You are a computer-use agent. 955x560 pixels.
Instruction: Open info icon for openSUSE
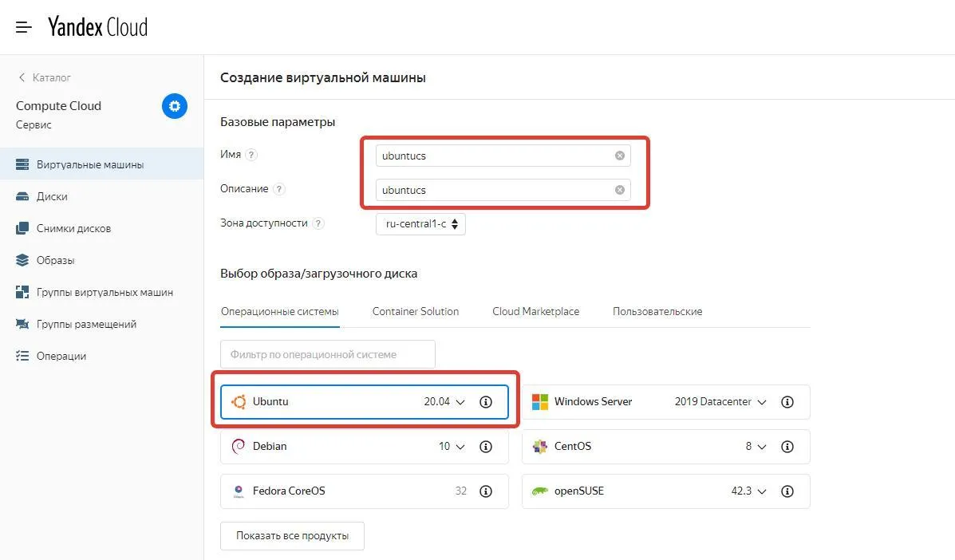(x=787, y=491)
